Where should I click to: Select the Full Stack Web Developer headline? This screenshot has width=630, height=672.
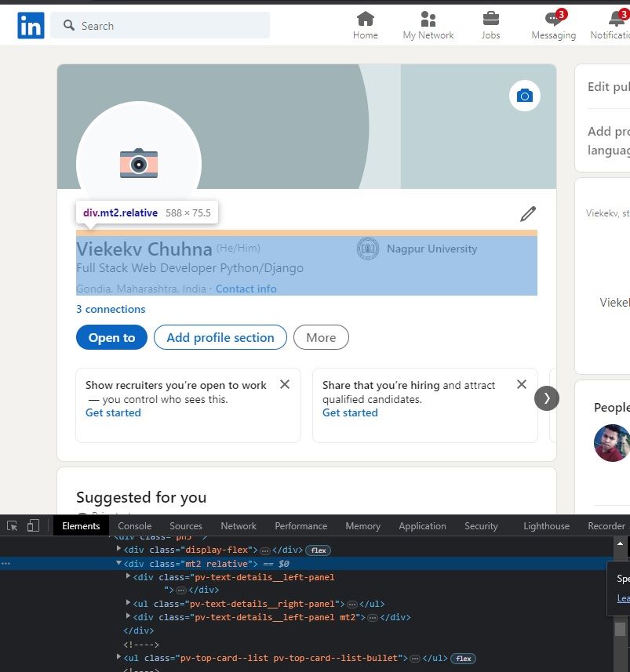click(x=190, y=268)
